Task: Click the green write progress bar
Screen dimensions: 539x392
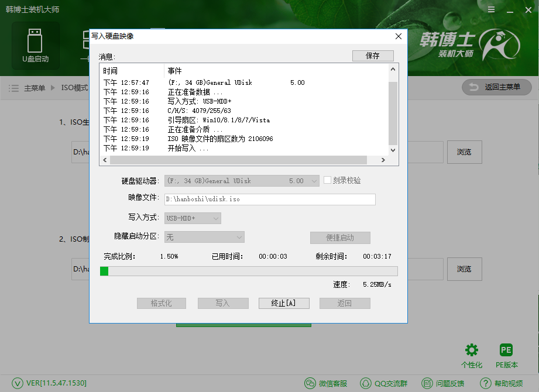Action: click(x=105, y=271)
